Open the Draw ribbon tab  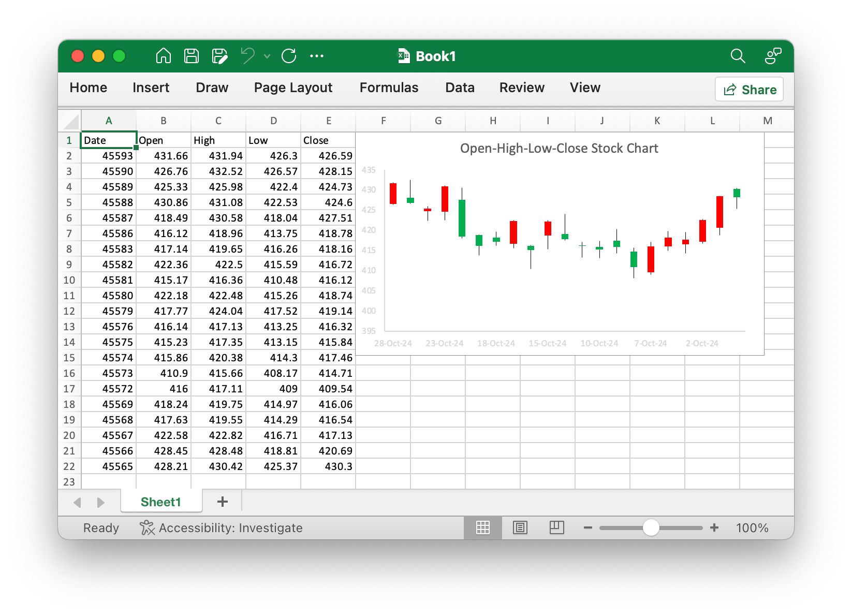(x=212, y=87)
